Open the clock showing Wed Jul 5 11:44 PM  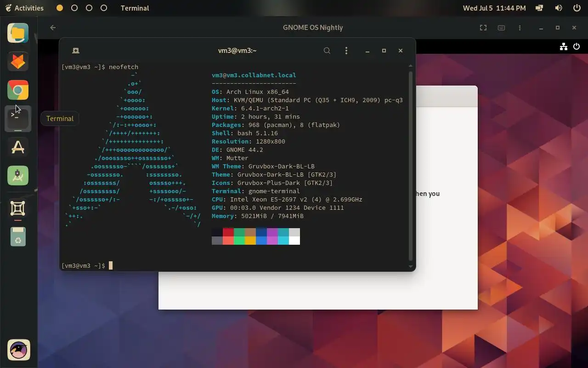click(x=494, y=8)
